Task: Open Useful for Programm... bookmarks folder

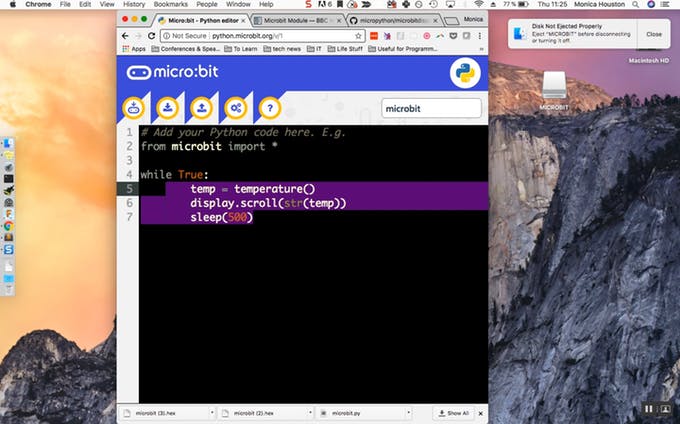Action: (403, 49)
